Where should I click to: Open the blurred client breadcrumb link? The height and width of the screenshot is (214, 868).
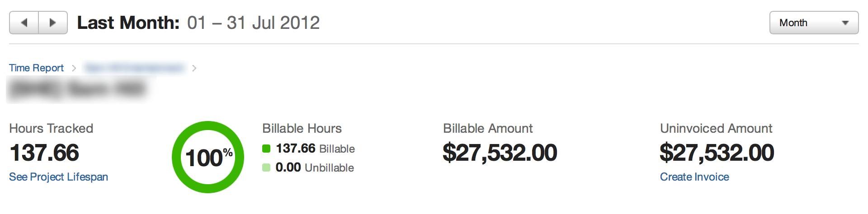[x=135, y=68]
